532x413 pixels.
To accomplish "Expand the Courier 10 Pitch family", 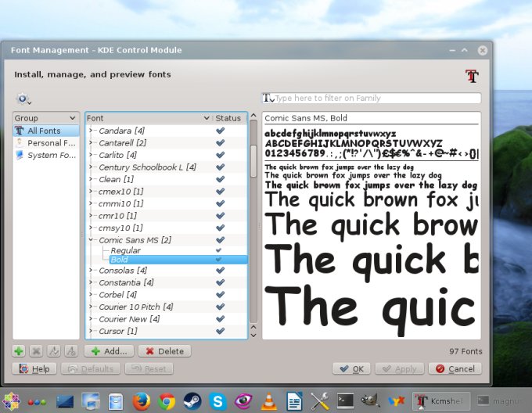I will coord(91,307).
